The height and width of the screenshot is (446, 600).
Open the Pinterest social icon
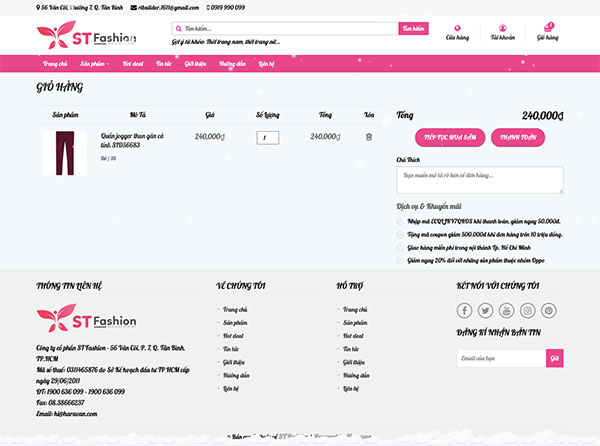pyautogui.click(x=548, y=310)
